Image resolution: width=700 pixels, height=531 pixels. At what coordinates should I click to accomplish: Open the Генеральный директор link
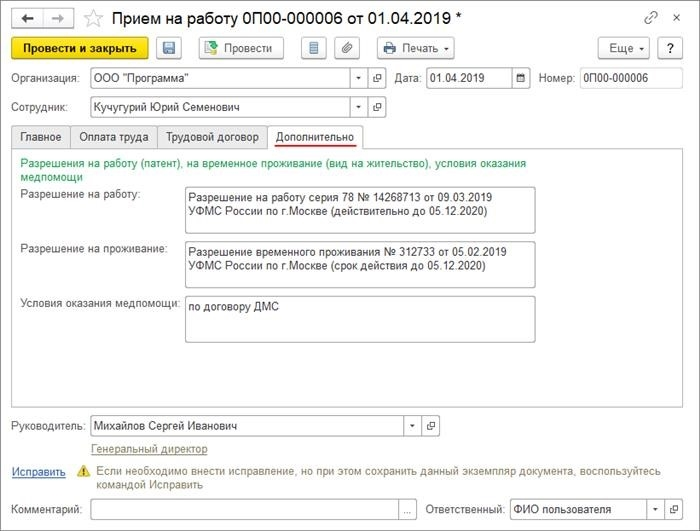tap(149, 449)
